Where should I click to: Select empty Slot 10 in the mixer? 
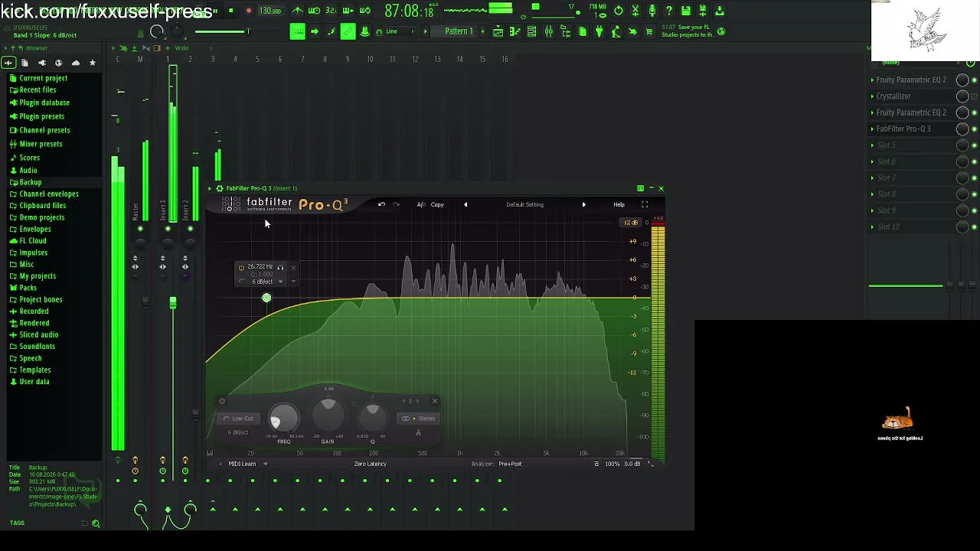[888, 227]
